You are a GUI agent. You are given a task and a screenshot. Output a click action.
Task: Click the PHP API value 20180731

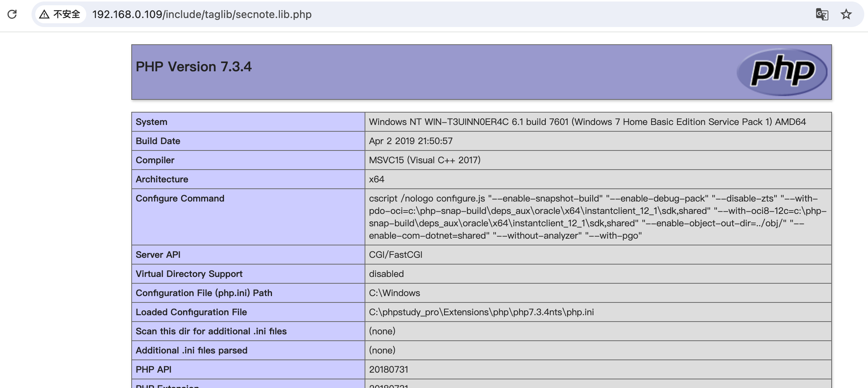click(389, 369)
